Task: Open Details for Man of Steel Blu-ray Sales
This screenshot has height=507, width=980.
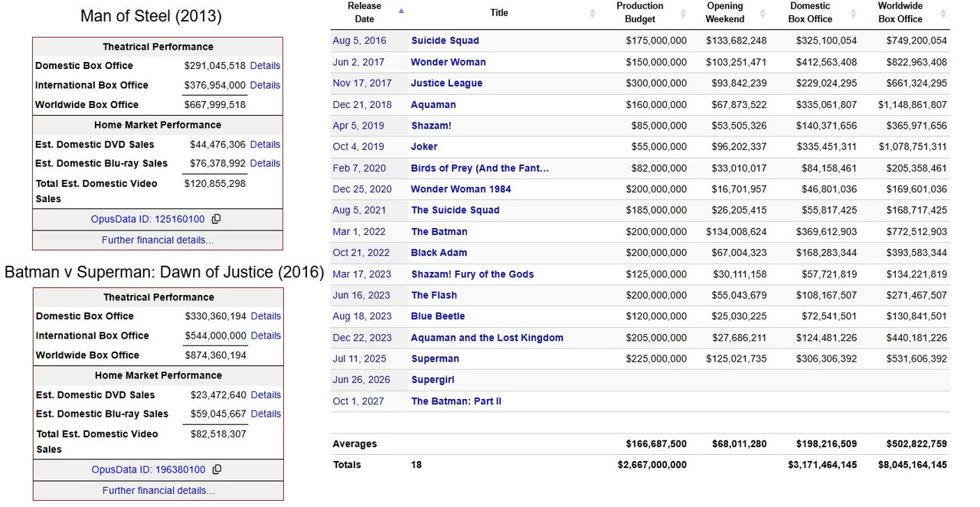Action: 265,163
